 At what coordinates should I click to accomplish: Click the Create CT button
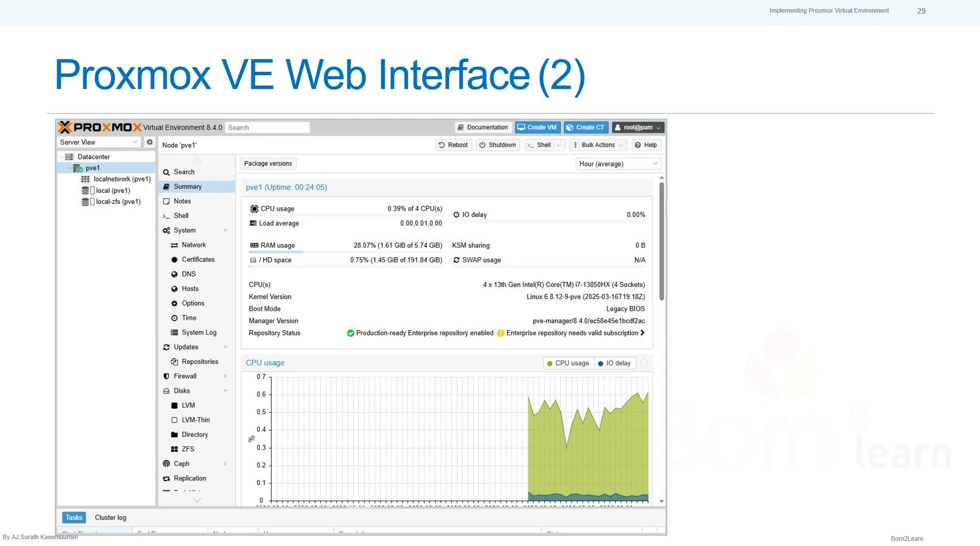click(x=586, y=127)
